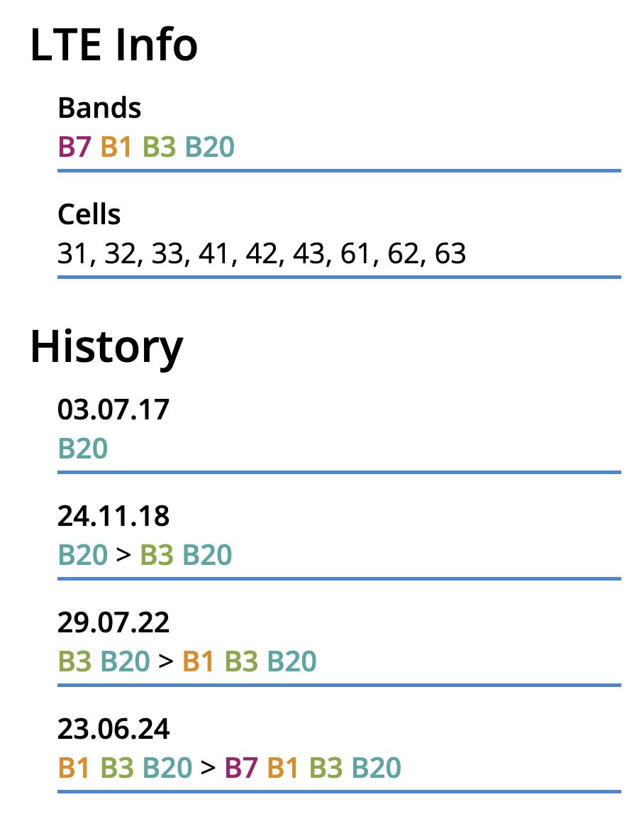Select the orange B1 tag under Bands
The image size is (644, 819).
116,147
